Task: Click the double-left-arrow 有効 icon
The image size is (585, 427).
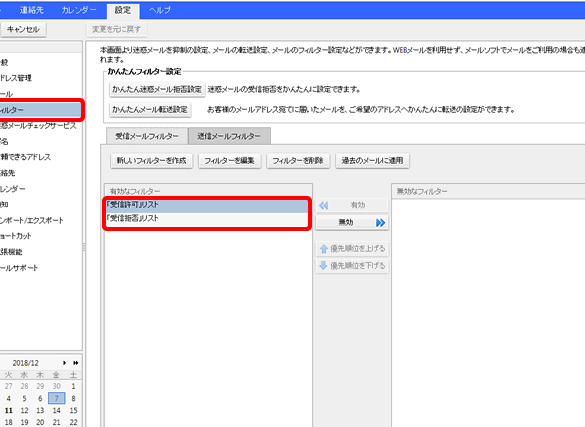Action: (x=323, y=205)
